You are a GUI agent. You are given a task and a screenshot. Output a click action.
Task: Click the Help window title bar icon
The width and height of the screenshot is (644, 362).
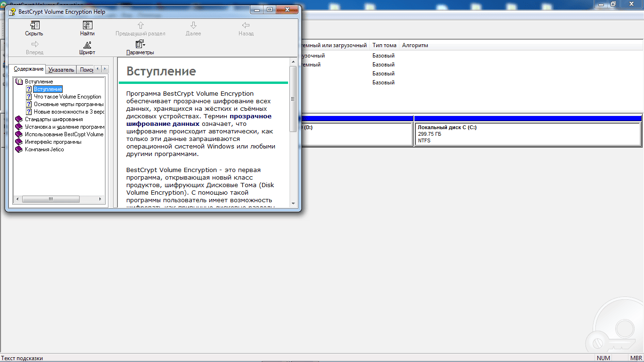click(12, 11)
